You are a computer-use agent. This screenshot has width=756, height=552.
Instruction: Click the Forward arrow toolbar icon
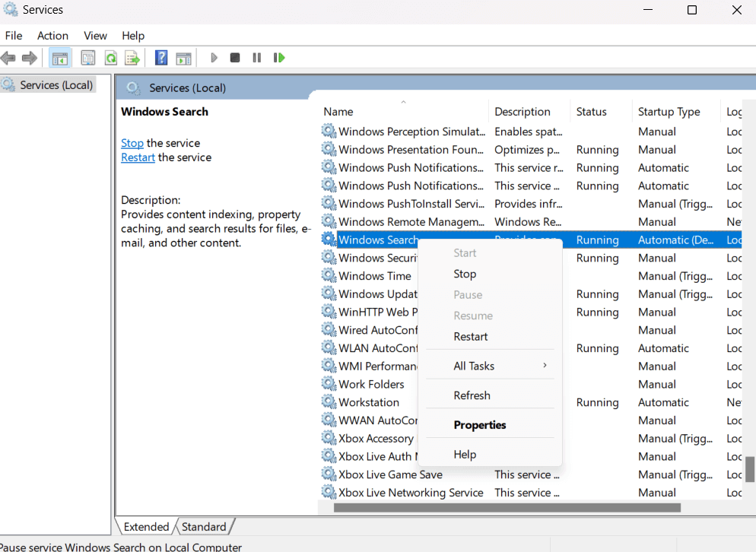[30, 59]
